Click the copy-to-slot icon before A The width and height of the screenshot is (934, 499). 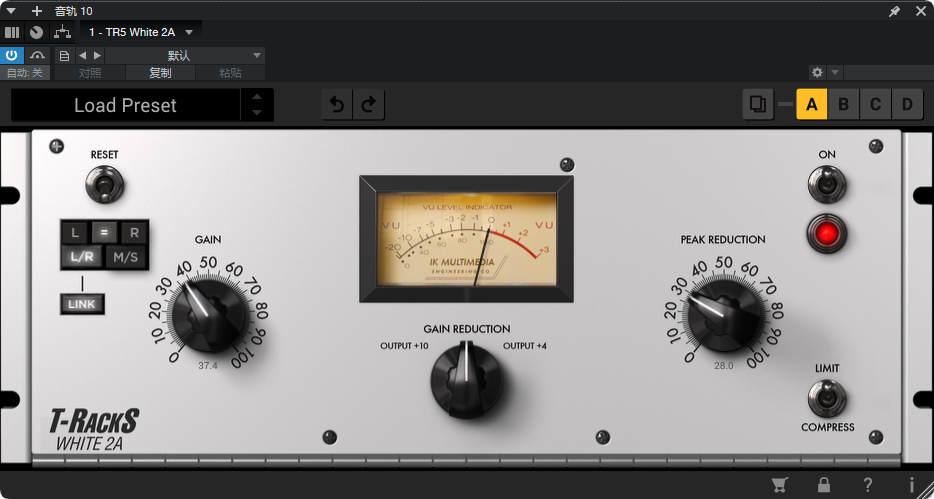pyautogui.click(x=758, y=105)
